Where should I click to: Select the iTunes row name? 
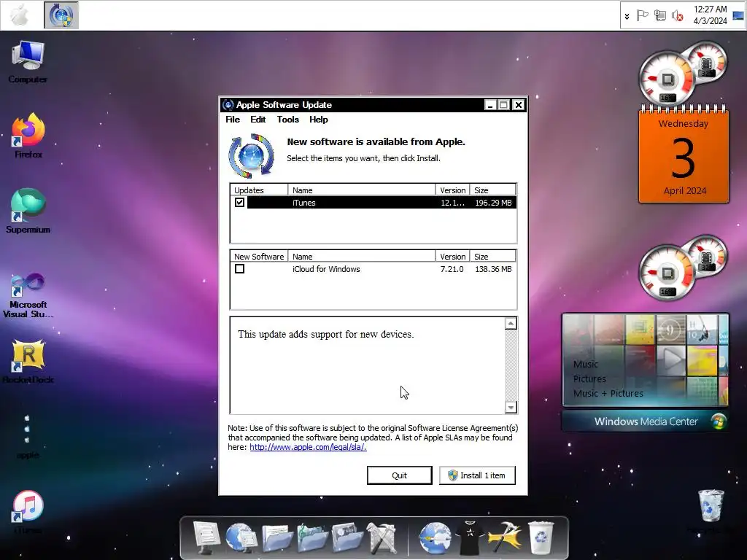tap(304, 203)
